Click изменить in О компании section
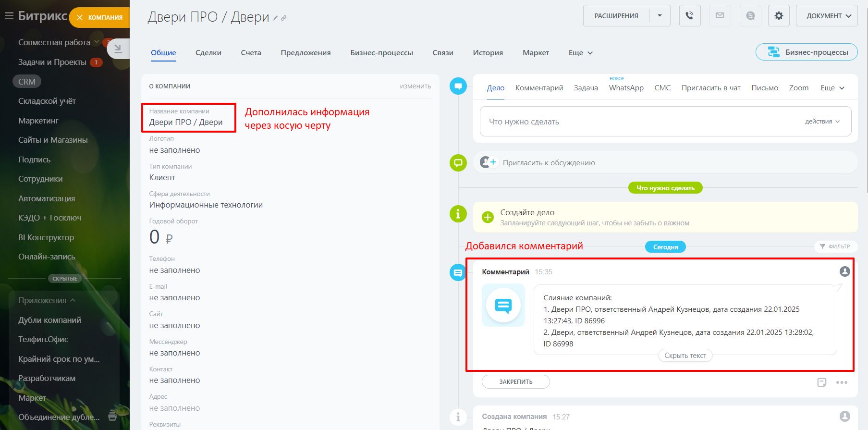 point(416,86)
